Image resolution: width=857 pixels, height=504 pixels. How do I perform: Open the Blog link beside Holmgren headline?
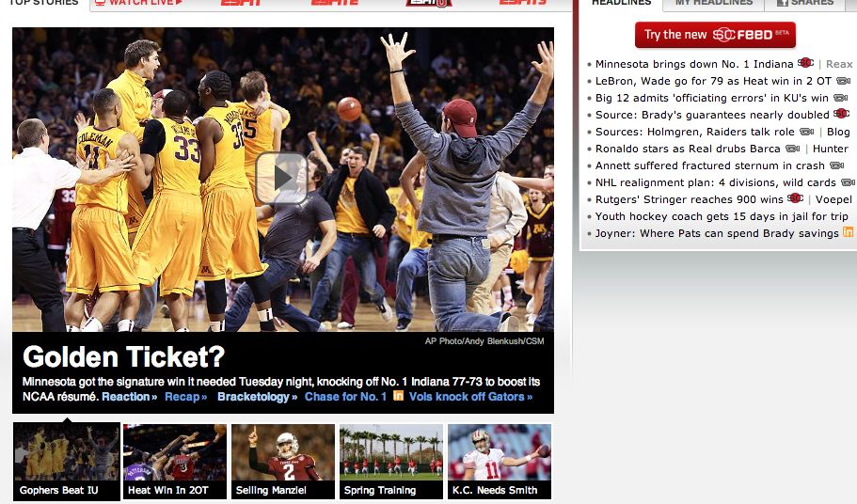click(838, 132)
